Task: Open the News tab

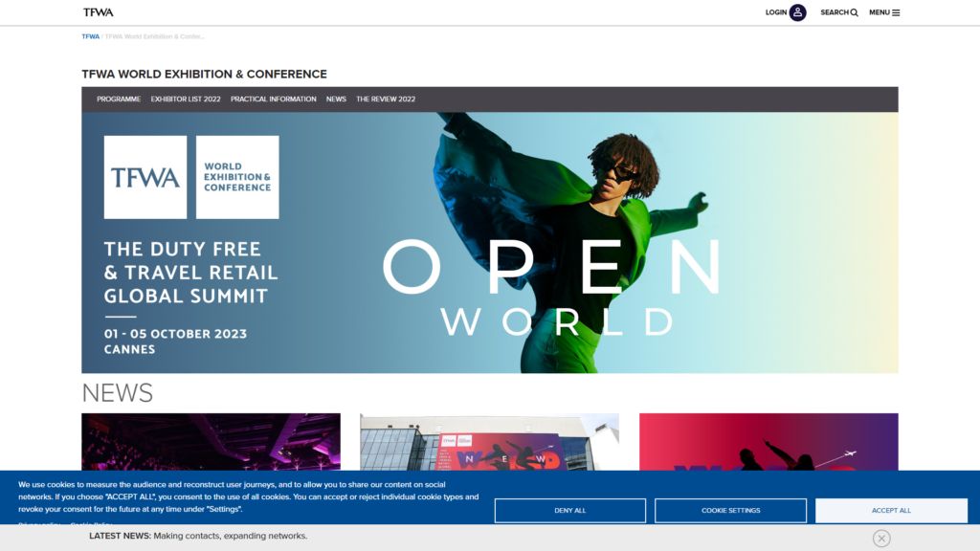Action: click(336, 99)
